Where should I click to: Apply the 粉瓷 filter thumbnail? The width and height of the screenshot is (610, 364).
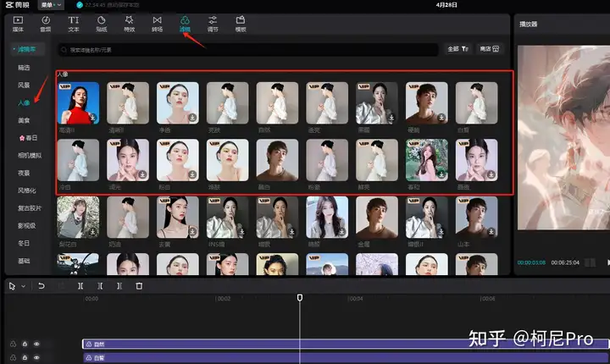click(327, 160)
